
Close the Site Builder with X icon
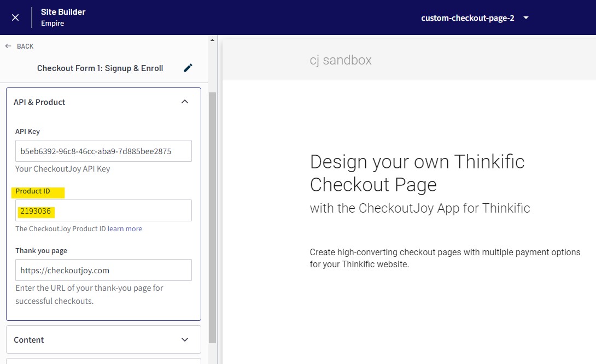pos(15,17)
